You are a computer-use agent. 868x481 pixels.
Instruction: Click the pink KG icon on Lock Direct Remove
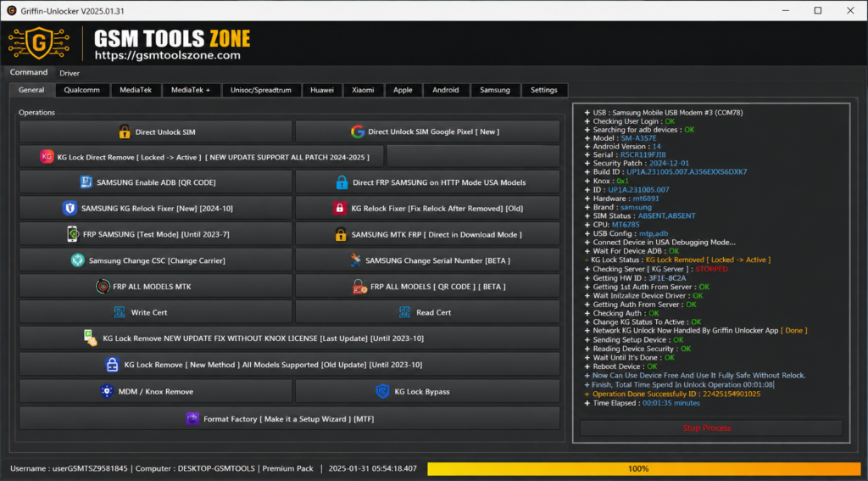tap(47, 157)
